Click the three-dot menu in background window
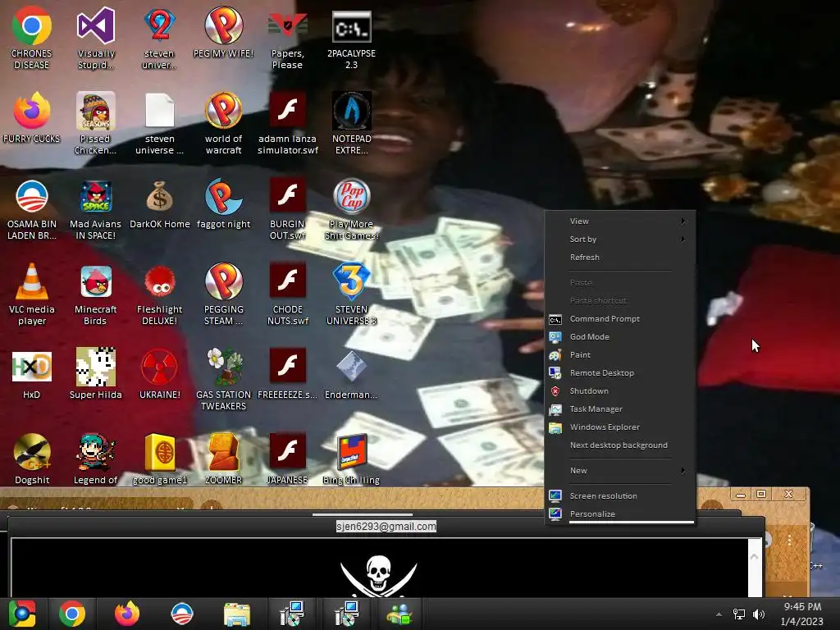The height and width of the screenshot is (630, 840). [790, 541]
